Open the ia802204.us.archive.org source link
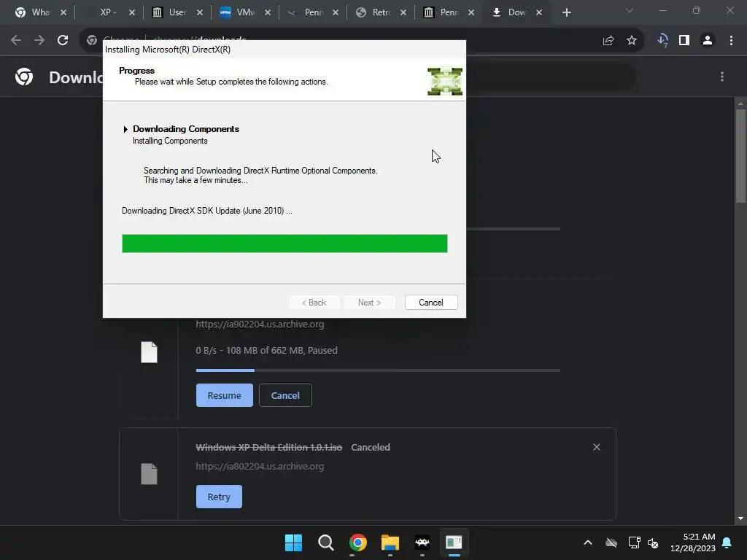The height and width of the screenshot is (560, 747). click(260, 466)
